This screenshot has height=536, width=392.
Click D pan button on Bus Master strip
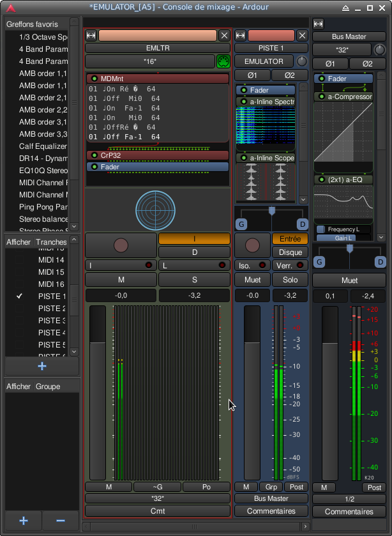point(381,262)
